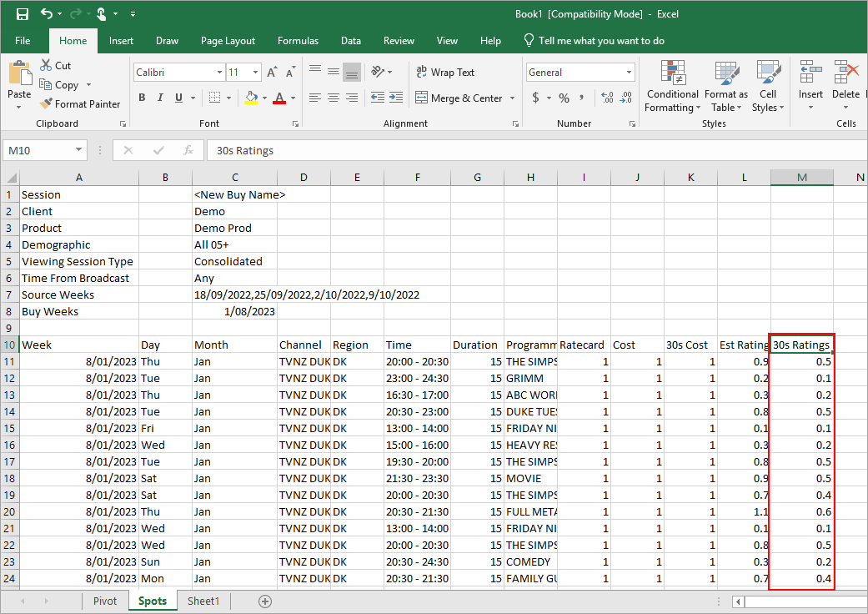Viewport: 868px width, 614px height.
Task: Open the Font settings dialog launcher
Action: [296, 124]
